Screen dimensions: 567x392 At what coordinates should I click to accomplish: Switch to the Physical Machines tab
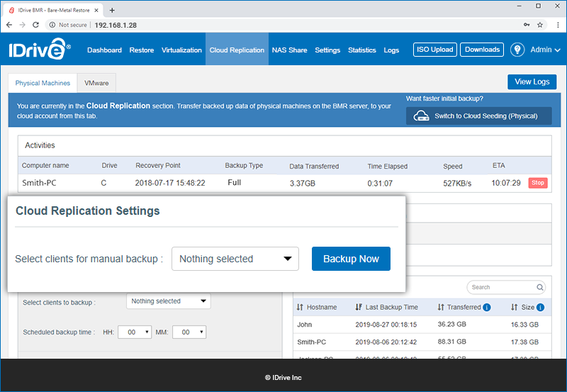pyautogui.click(x=43, y=83)
